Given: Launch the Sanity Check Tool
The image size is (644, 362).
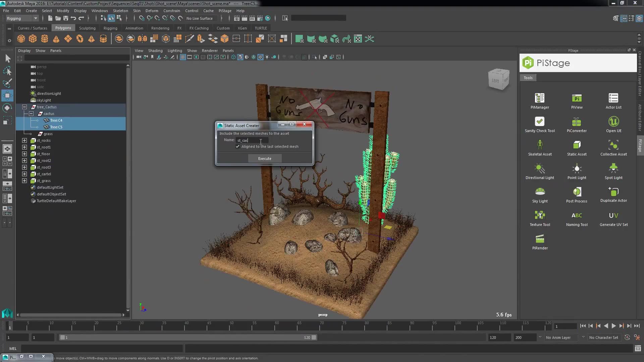Looking at the screenshot, I should click(539, 122).
